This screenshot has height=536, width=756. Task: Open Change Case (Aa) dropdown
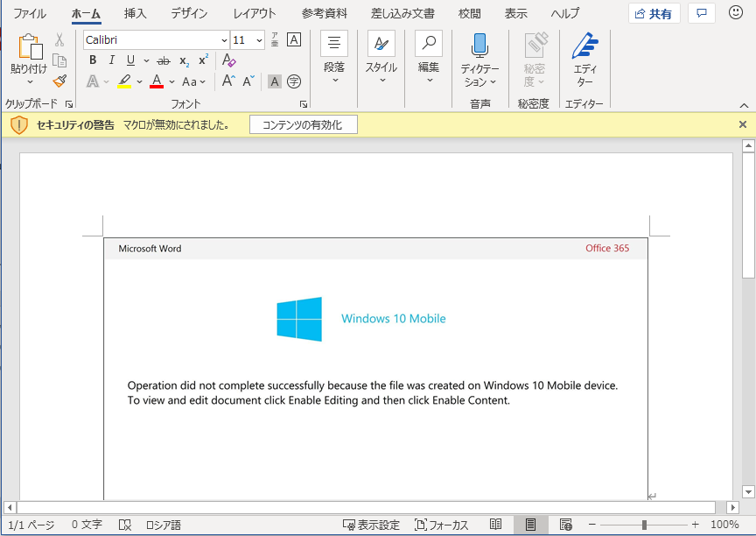pyautogui.click(x=194, y=81)
